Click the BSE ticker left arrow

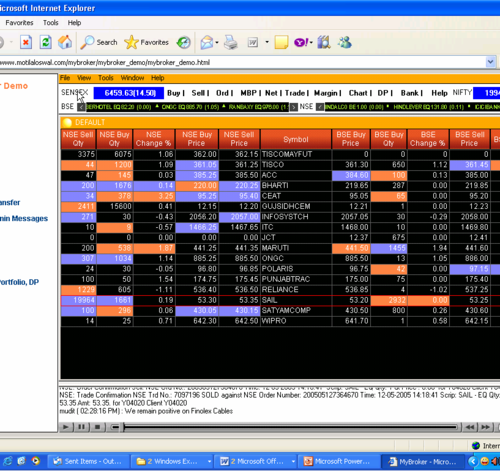click(x=81, y=107)
